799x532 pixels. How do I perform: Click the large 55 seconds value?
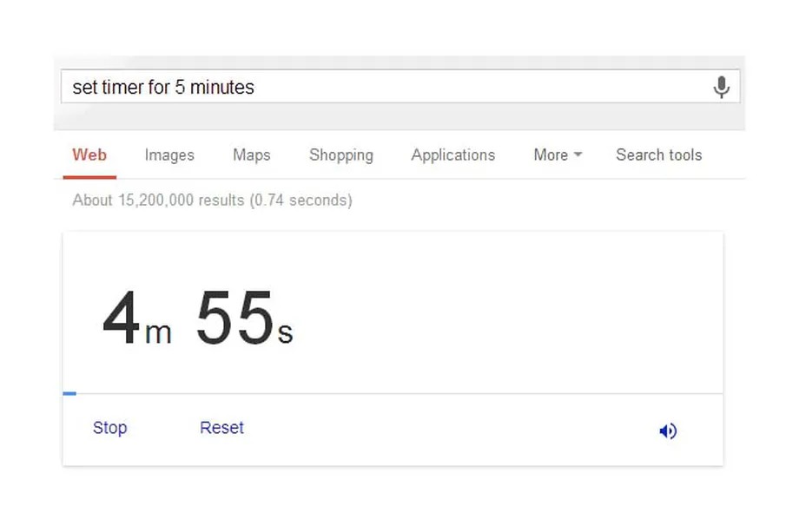click(234, 318)
